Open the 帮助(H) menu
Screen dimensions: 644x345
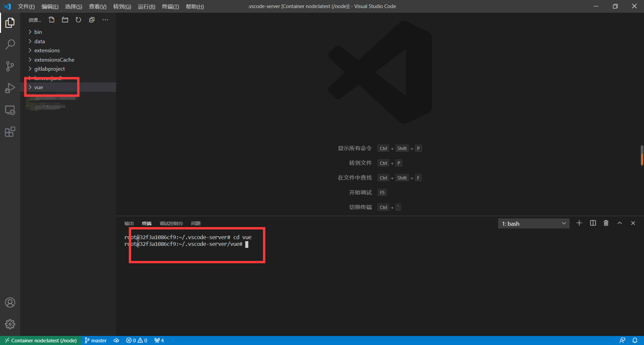pos(195,6)
